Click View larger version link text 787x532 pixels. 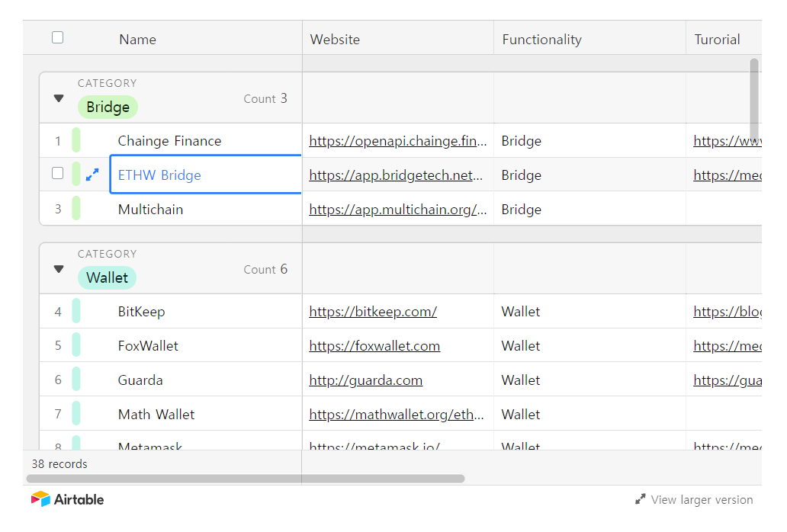[702, 500]
